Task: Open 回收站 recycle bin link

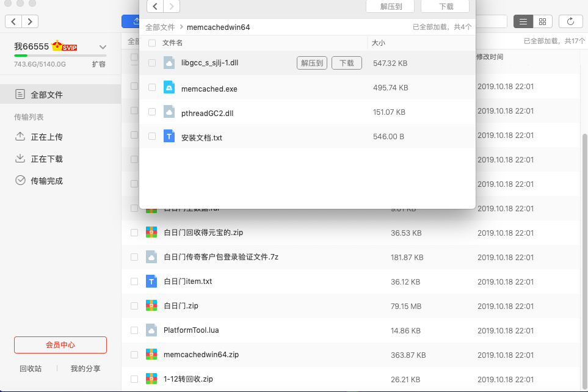Action: pos(31,369)
